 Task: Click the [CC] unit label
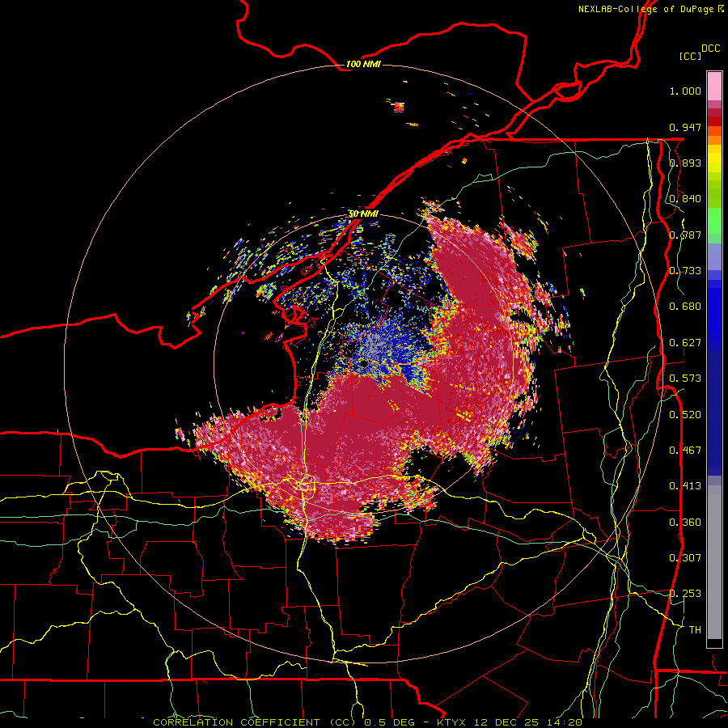pos(690,56)
